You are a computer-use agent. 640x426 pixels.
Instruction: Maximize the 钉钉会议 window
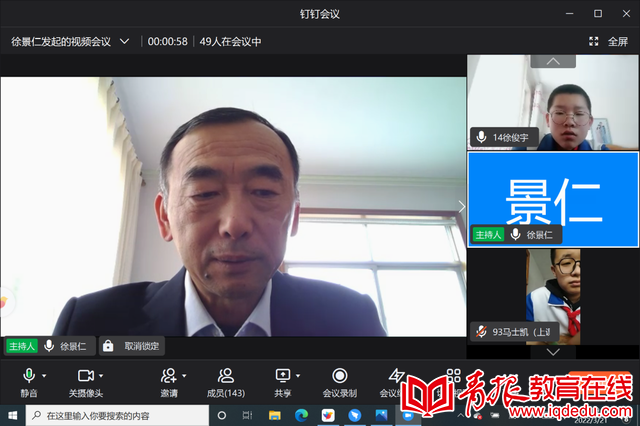pos(598,14)
